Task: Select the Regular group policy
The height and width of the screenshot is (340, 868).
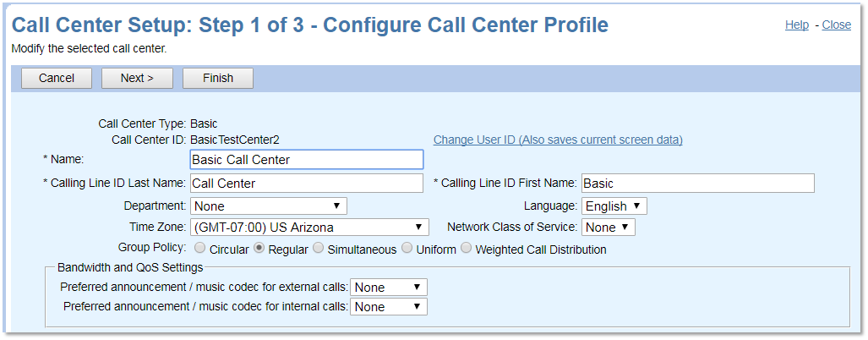Action: (259, 249)
